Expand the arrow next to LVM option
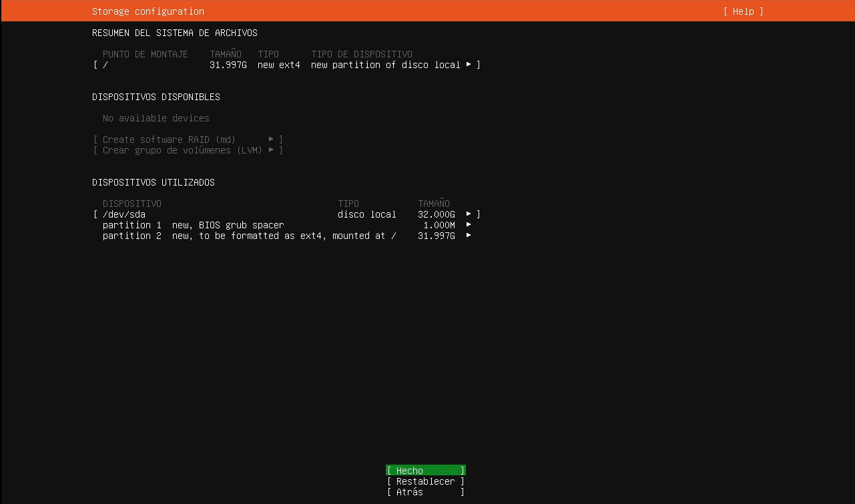 271,150
